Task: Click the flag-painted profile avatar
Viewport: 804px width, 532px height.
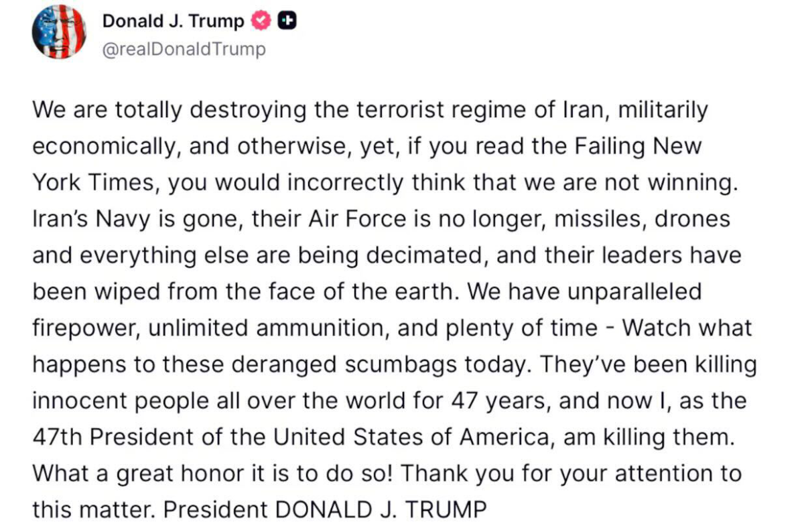Action: (59, 32)
